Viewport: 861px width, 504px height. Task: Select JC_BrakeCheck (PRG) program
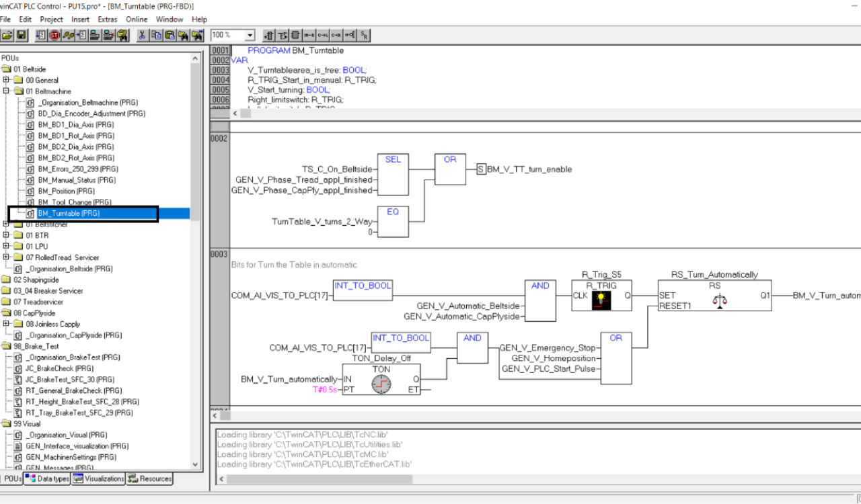(x=59, y=368)
